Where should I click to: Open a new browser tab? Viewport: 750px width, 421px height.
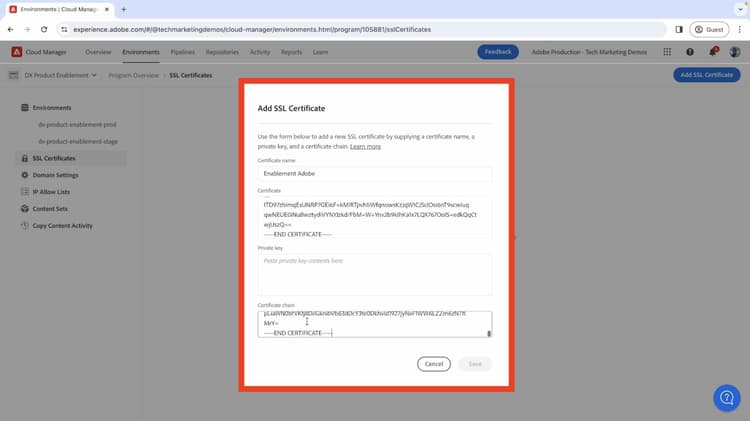[123, 9]
